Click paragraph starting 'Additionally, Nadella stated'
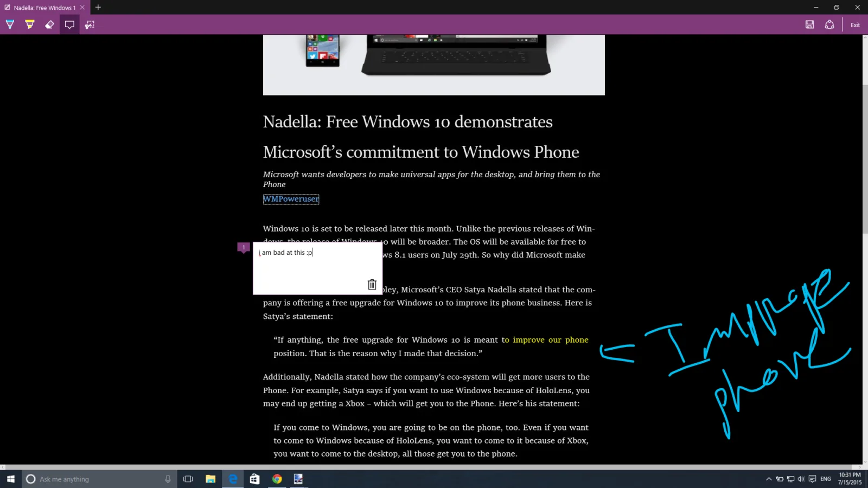The height and width of the screenshot is (488, 868). tap(426, 390)
